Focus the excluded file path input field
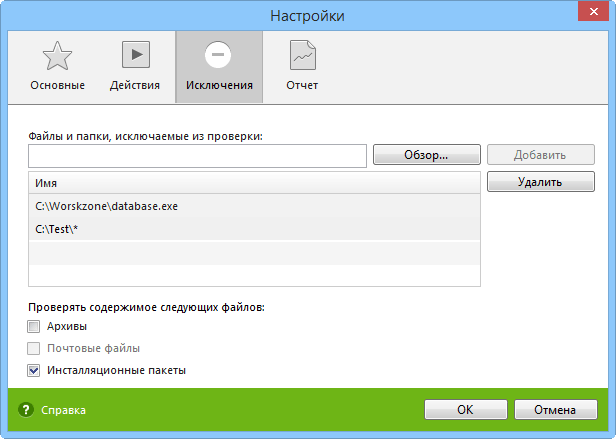616x439 pixels. (197, 156)
